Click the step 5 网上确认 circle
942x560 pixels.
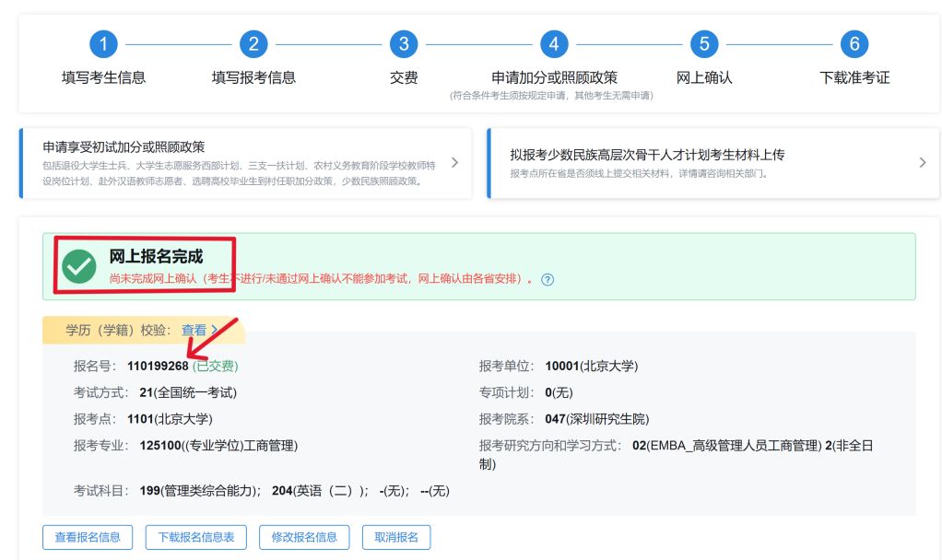click(704, 44)
